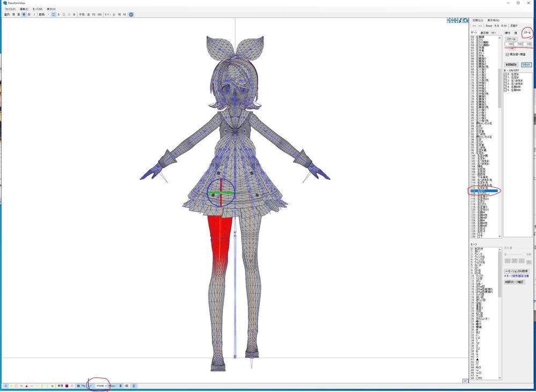Toggle IK checkbox for item 3
Screen dimensions: 536x392
click(505, 84)
